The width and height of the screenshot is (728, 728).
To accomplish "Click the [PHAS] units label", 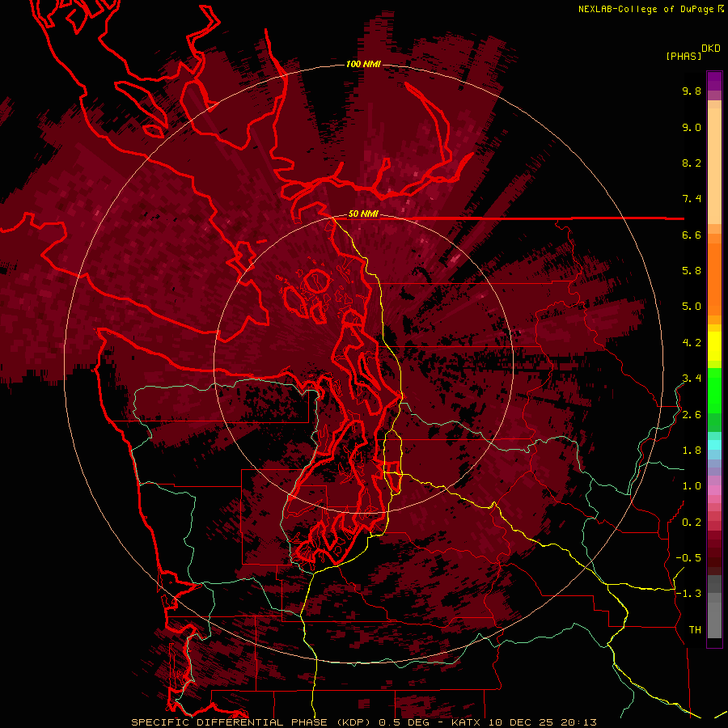I will (x=684, y=57).
